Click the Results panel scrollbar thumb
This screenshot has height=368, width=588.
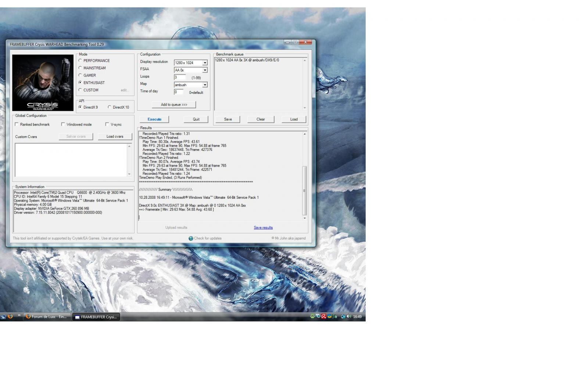click(304, 191)
